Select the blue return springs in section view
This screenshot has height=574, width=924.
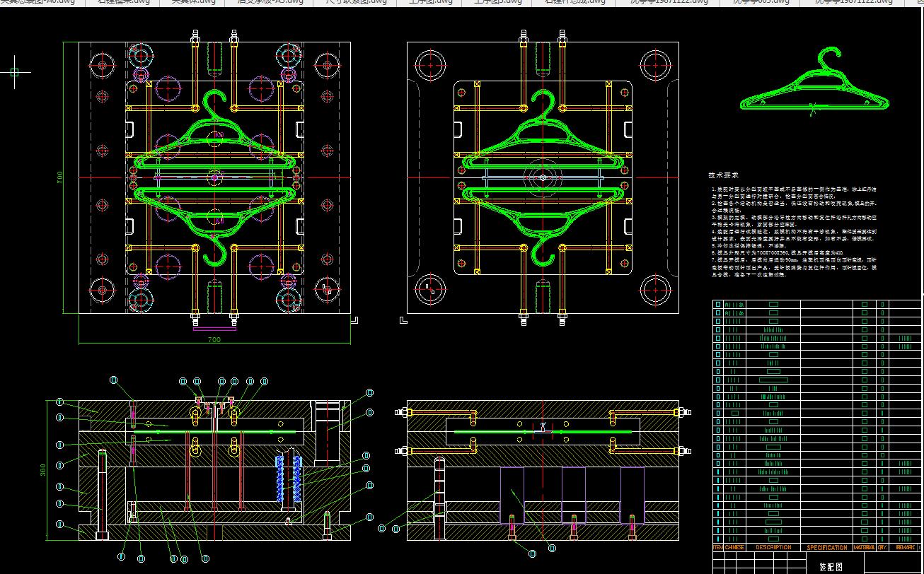288,479
